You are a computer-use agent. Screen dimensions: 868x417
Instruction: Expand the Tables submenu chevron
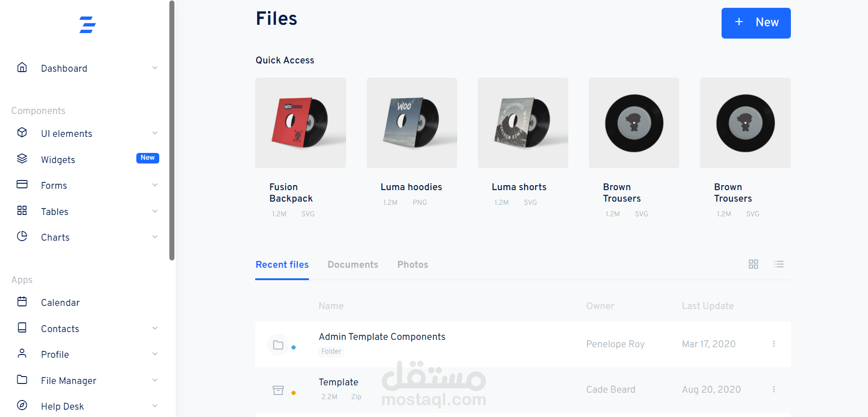click(155, 211)
